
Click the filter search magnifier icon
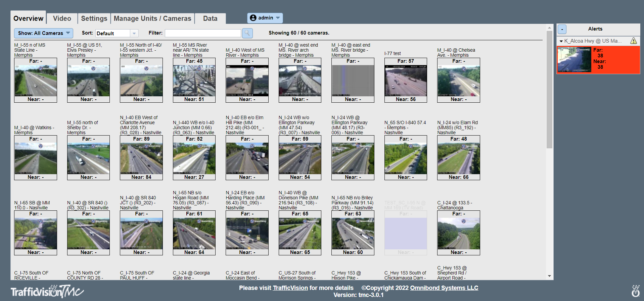coord(247,33)
